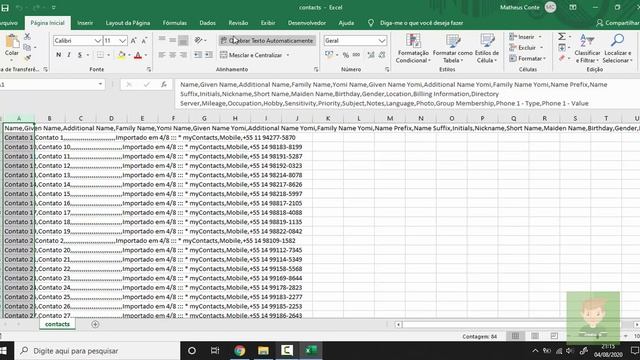Toggle underline S formatting
640x360 pixels.
click(x=80, y=55)
